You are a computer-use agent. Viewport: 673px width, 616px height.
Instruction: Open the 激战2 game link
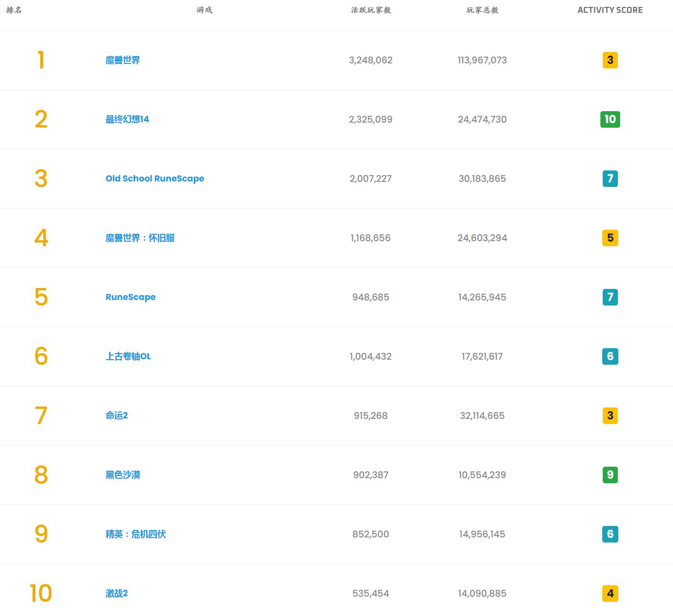[x=116, y=593]
